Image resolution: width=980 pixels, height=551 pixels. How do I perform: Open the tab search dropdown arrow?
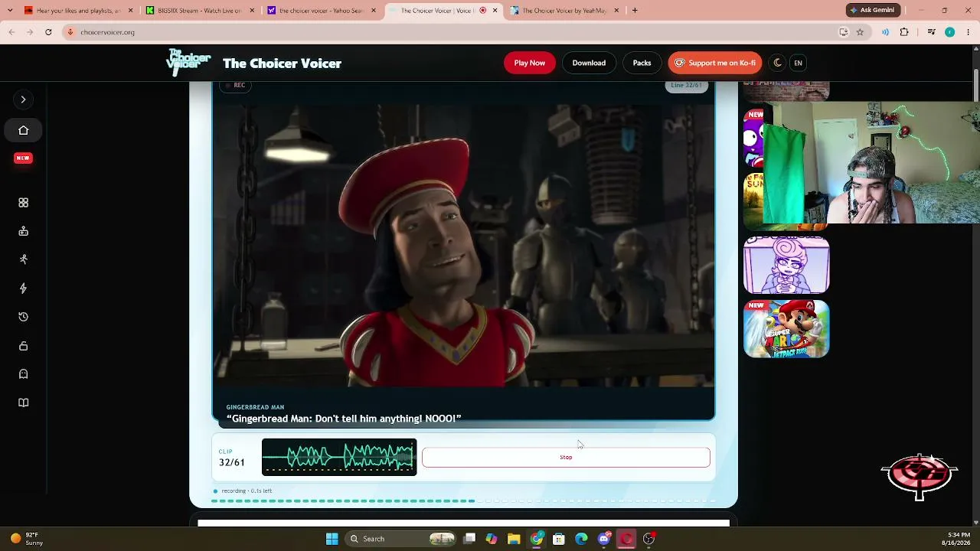coord(11,11)
